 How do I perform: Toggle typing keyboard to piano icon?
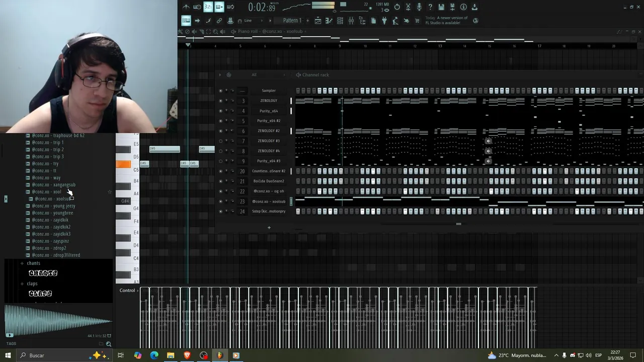point(186,21)
